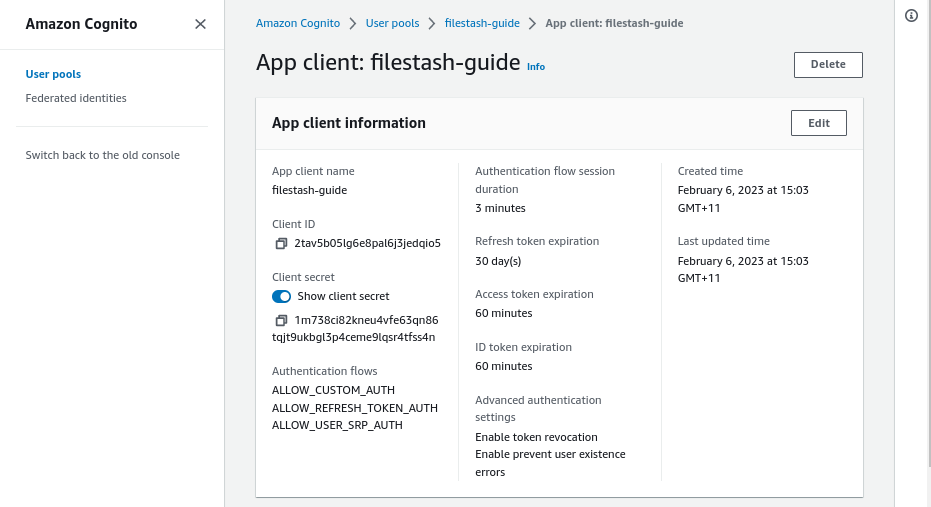Open the Info link beside title
This screenshot has width=931, height=507.
[x=536, y=66]
